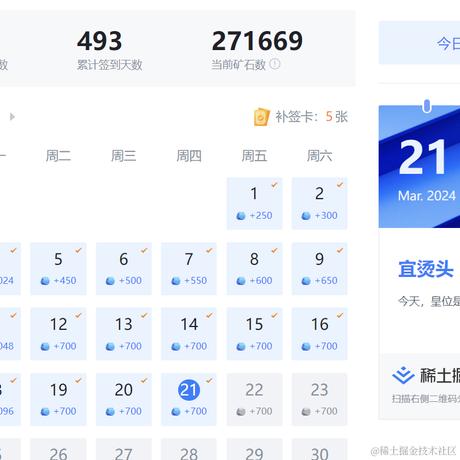This screenshot has width=460, height=460.
Task: Click the 补签卡: 5张 text
Action: tap(311, 117)
